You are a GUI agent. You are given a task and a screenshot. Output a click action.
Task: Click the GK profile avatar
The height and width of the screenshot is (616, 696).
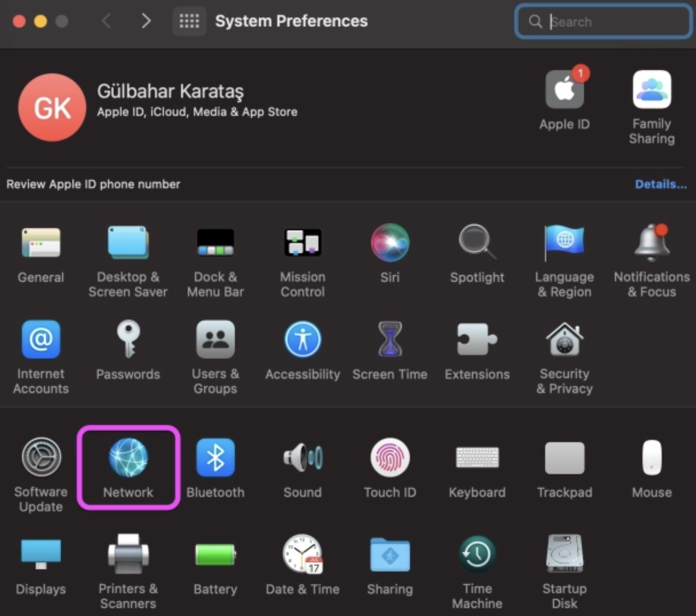point(52,107)
